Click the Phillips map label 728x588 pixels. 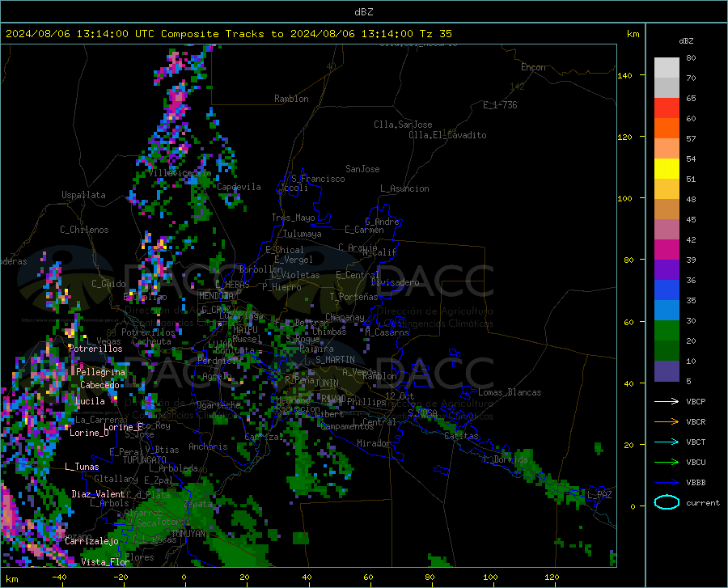click(x=366, y=402)
